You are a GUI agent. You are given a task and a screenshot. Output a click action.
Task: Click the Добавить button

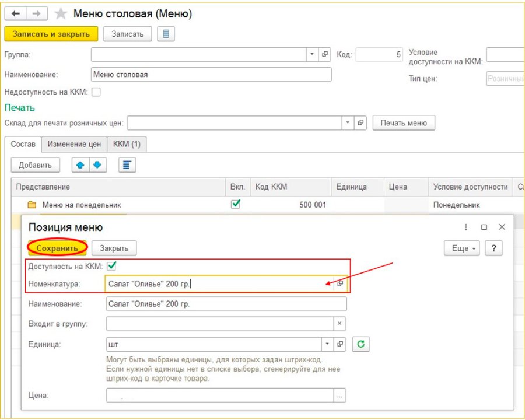click(x=35, y=165)
